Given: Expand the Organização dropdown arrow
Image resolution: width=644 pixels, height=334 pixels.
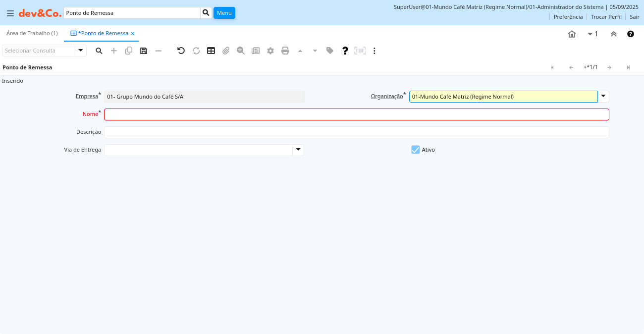Looking at the screenshot, I should 603,97.
